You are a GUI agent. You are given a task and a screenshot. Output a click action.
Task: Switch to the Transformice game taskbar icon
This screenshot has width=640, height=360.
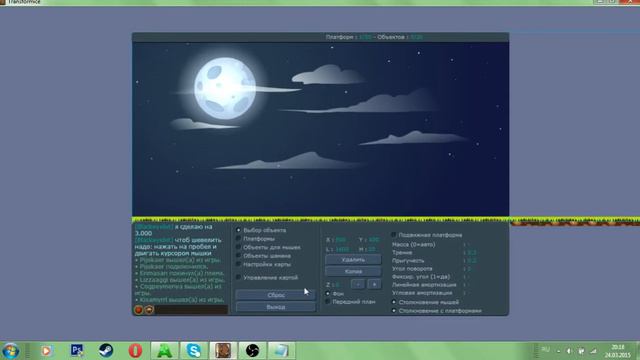click(223, 351)
